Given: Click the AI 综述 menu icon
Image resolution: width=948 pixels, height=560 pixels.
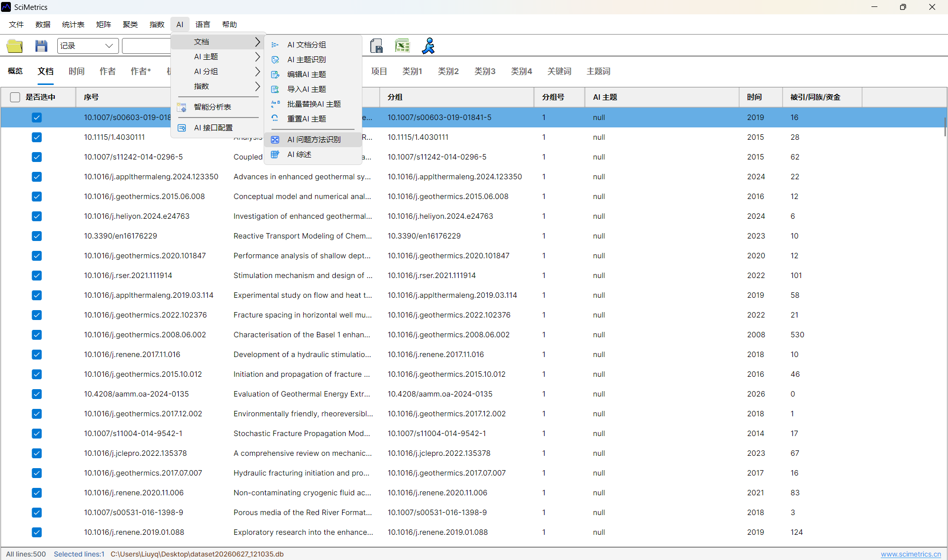Looking at the screenshot, I should [276, 155].
